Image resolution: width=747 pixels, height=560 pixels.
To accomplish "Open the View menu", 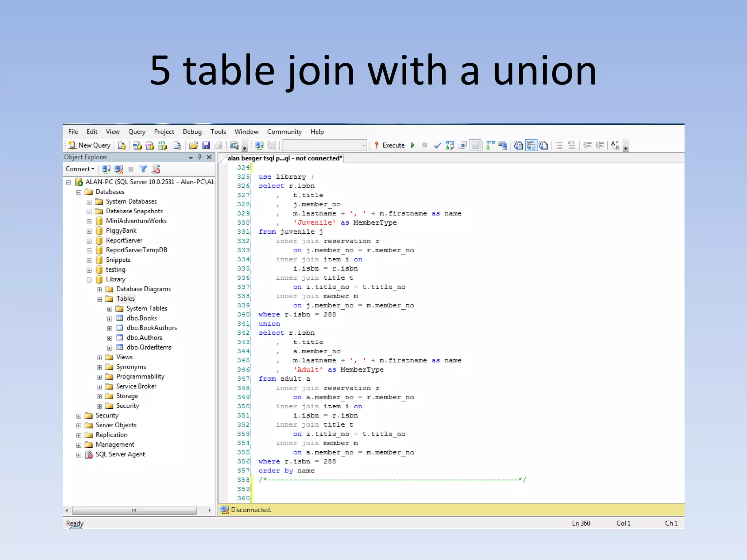I will pos(113,132).
